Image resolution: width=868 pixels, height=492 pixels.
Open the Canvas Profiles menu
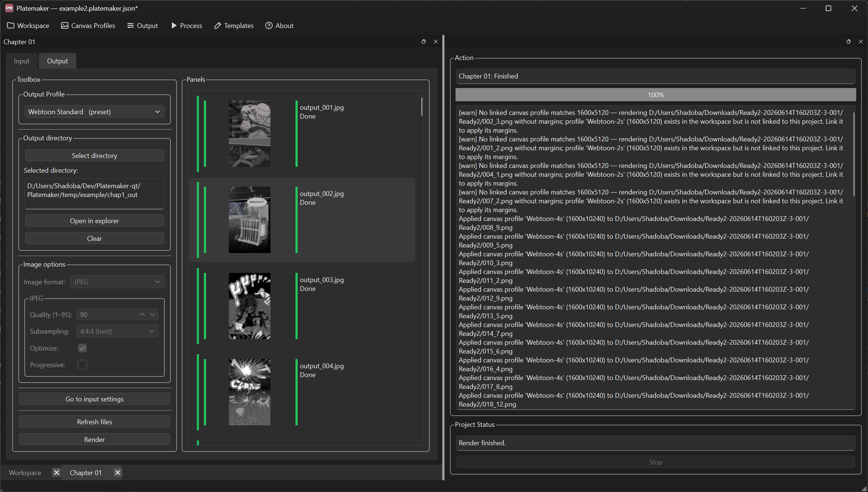pos(88,25)
